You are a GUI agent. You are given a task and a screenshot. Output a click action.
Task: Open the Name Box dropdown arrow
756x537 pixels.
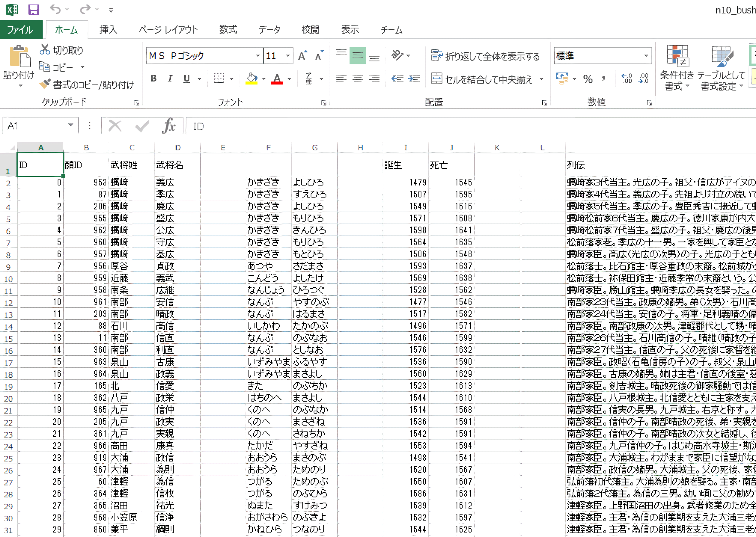click(x=70, y=125)
